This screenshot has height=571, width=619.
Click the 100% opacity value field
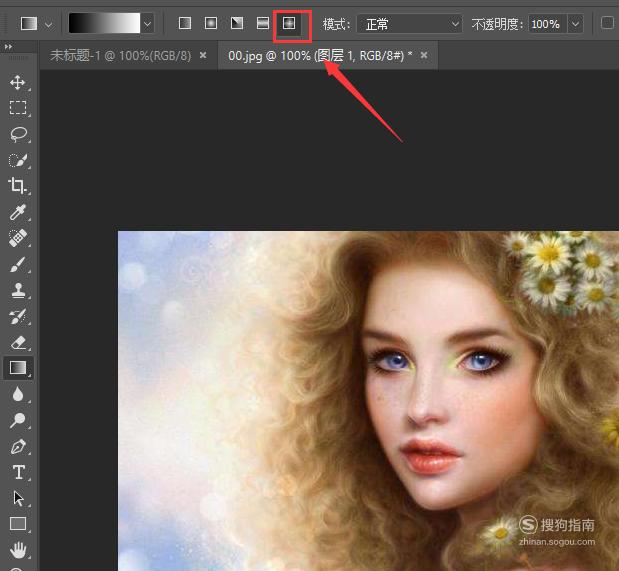(547, 24)
